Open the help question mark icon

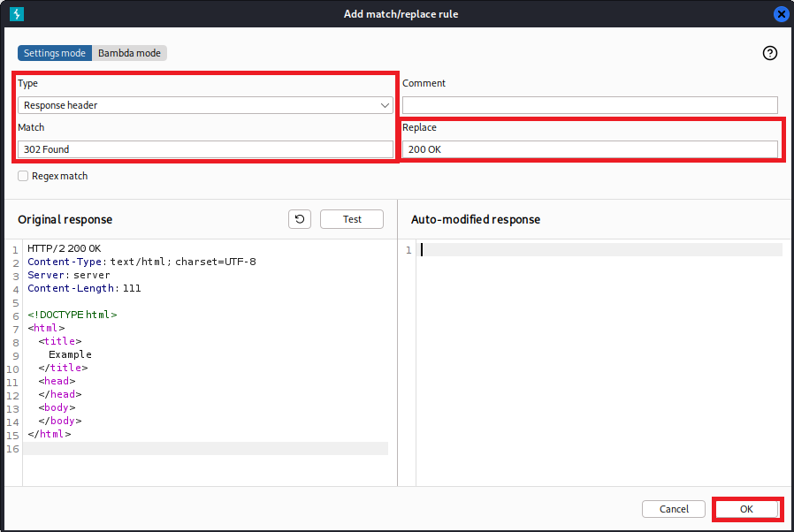point(769,53)
